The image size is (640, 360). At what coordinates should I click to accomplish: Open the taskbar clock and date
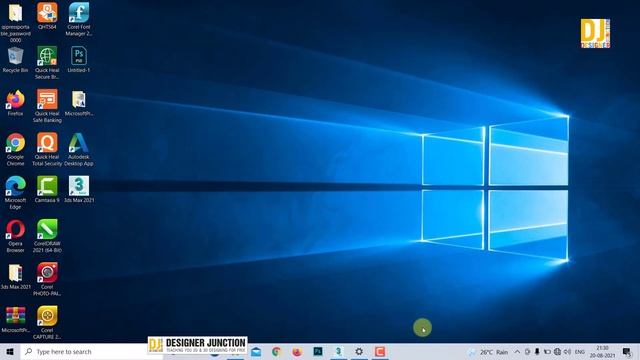coord(602,351)
